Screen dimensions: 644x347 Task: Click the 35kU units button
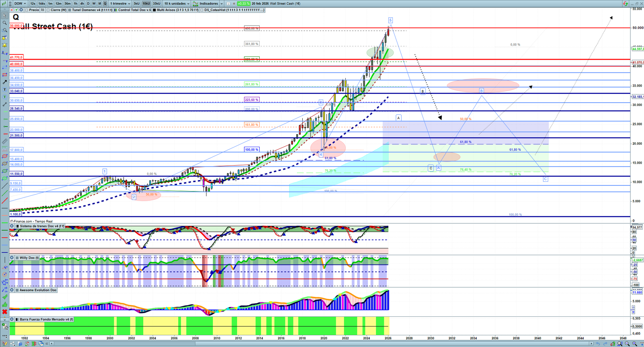[x=157, y=4]
